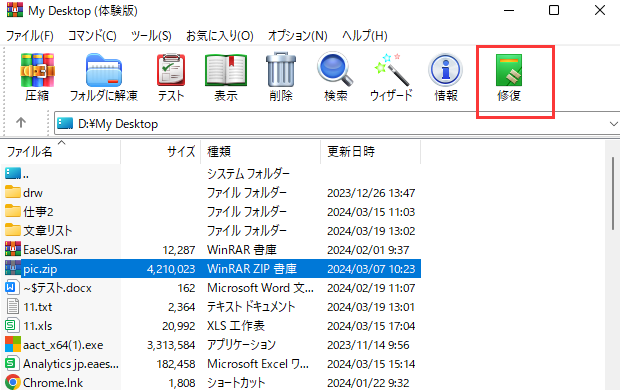
Task: Select the 11.txt file name
Action: [38, 307]
